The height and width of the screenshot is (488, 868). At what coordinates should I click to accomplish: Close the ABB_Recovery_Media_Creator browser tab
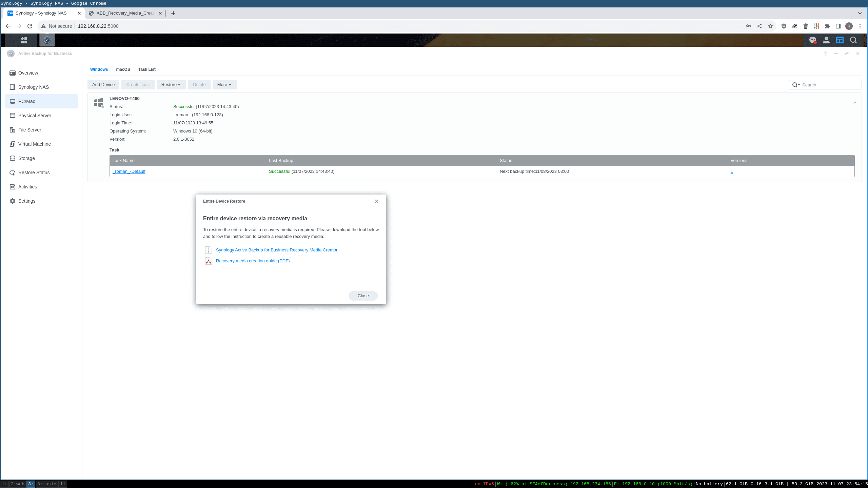(160, 13)
